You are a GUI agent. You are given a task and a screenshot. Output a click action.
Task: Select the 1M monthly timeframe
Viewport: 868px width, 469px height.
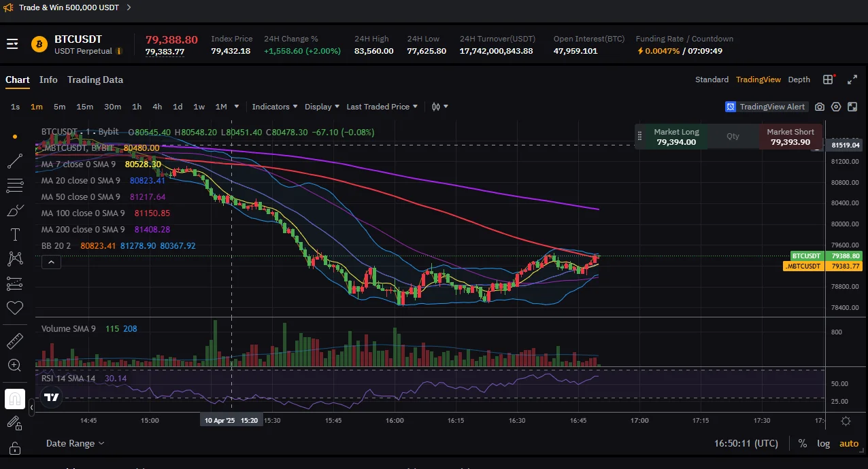[x=221, y=107]
